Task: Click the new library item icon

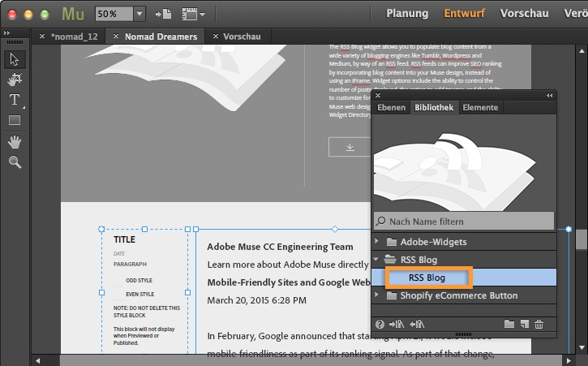Action: point(525,324)
